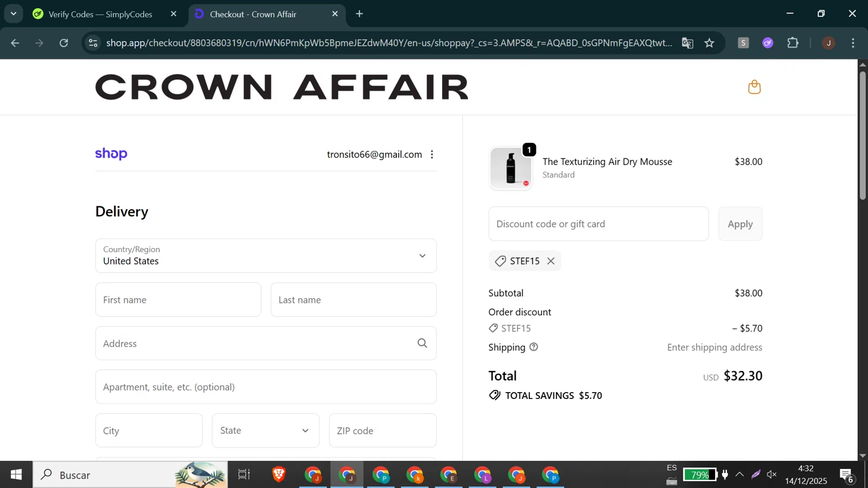Viewport: 868px width, 488px height.
Task: Open Chrome three-dot menu
Action: pos(853,43)
